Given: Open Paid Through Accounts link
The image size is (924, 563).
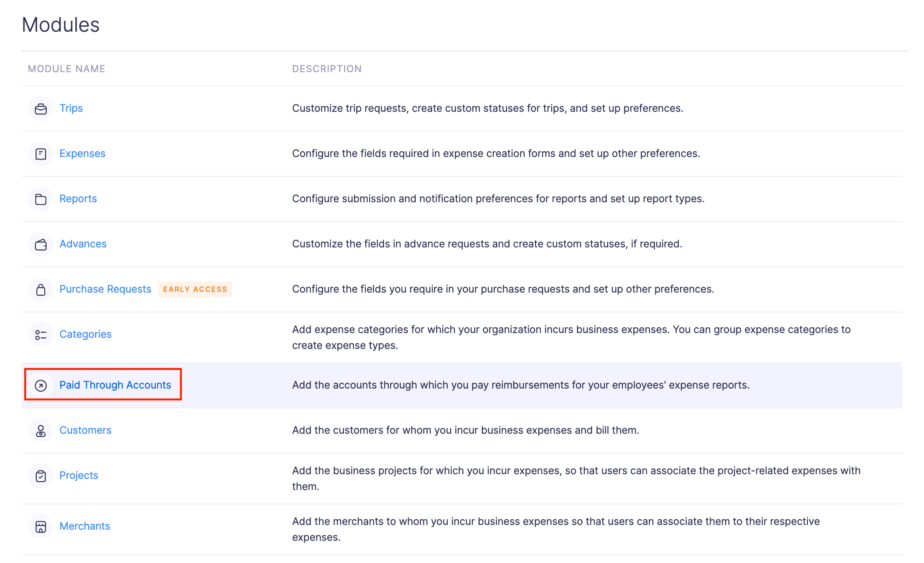Looking at the screenshot, I should click(x=115, y=385).
